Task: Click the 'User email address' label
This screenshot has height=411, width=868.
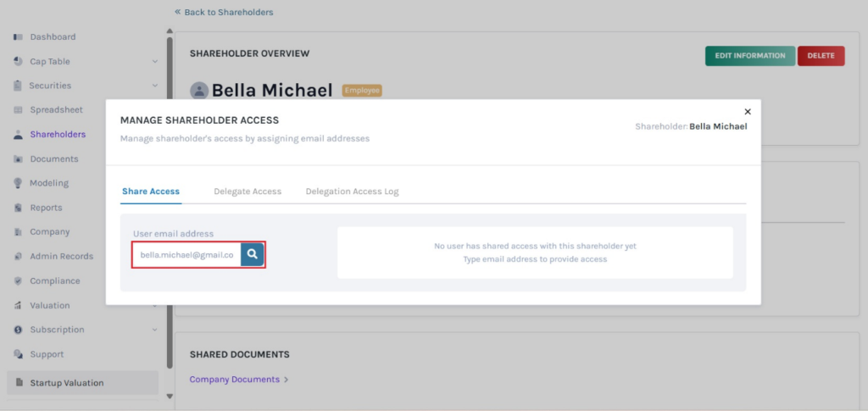Action: click(173, 234)
